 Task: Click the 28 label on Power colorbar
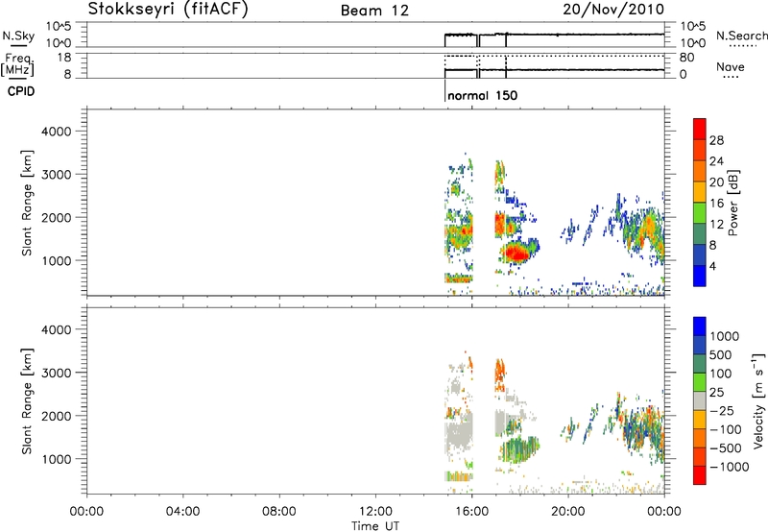pos(716,140)
